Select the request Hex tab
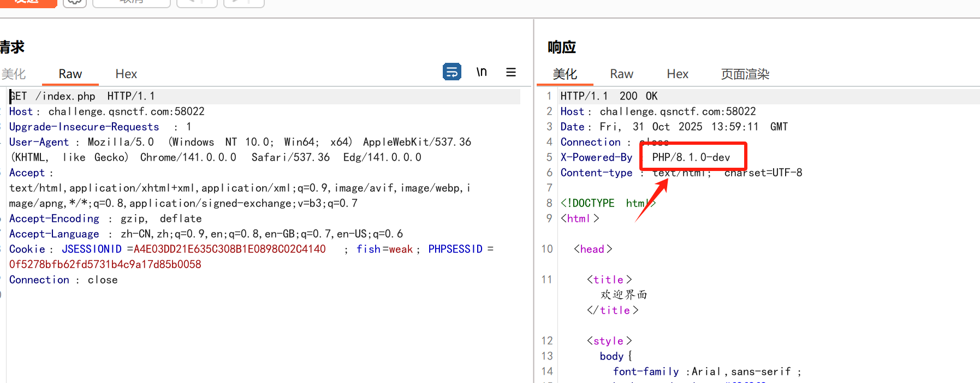 pos(126,74)
